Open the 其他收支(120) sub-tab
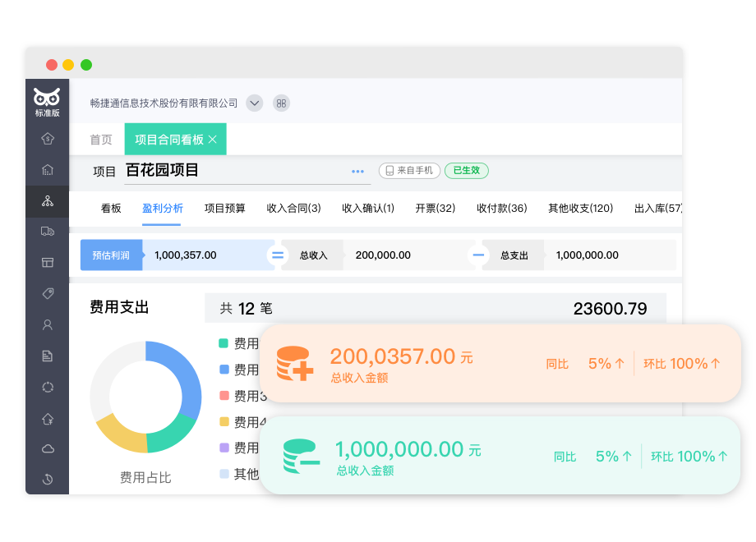 (x=580, y=208)
